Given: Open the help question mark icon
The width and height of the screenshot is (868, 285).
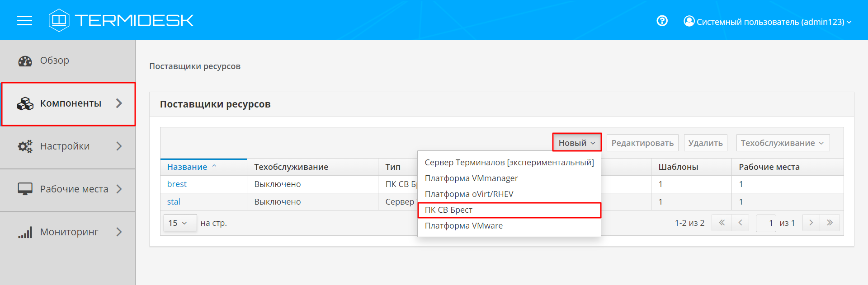Looking at the screenshot, I should point(662,21).
